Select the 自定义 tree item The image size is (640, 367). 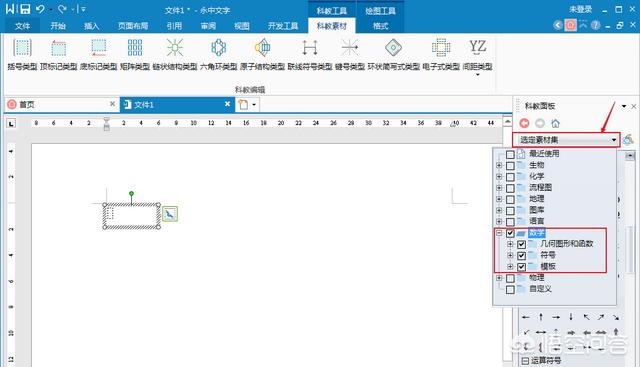pyautogui.click(x=540, y=289)
